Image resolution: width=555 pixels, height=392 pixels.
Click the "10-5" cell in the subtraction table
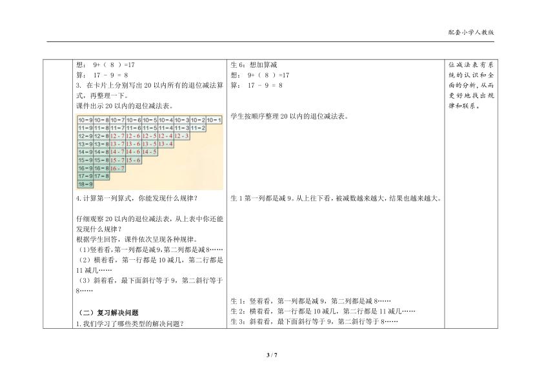tap(150, 120)
